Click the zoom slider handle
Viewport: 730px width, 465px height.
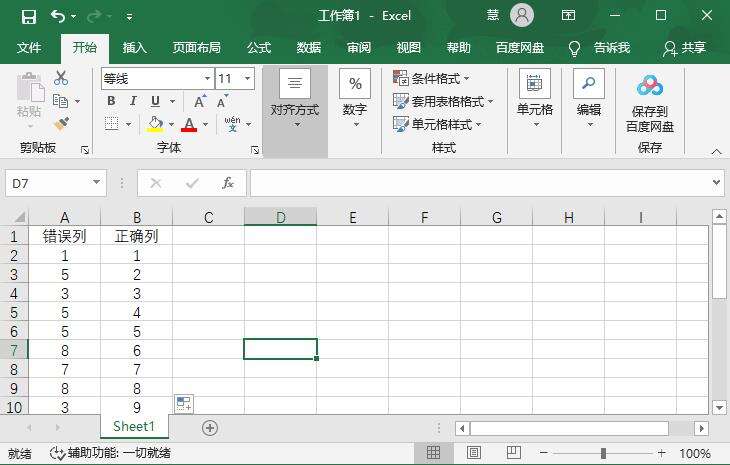click(603, 453)
